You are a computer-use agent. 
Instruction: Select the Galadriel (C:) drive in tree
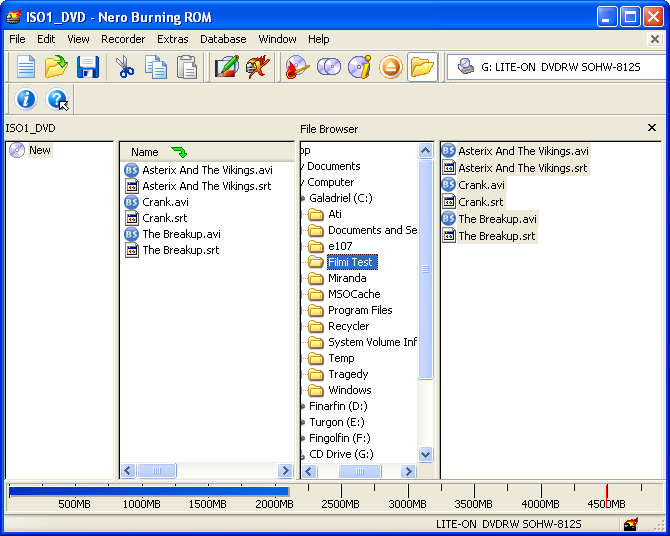click(341, 198)
